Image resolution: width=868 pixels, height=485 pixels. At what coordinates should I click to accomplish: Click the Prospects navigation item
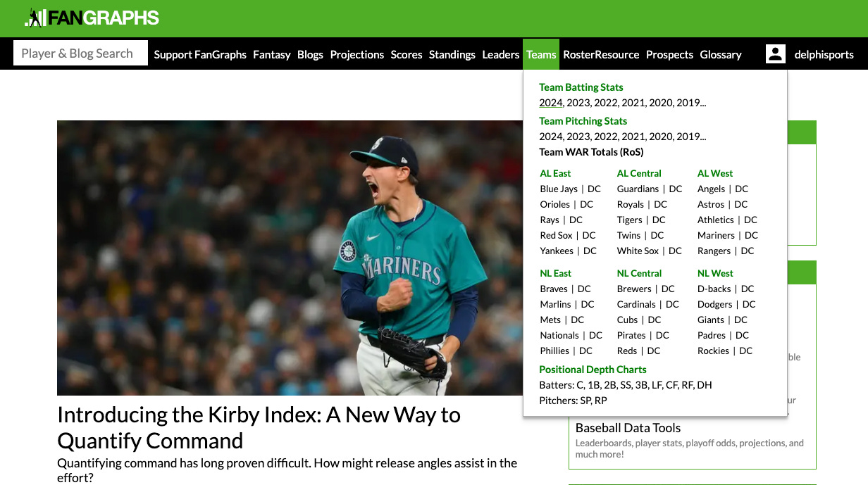(x=669, y=54)
